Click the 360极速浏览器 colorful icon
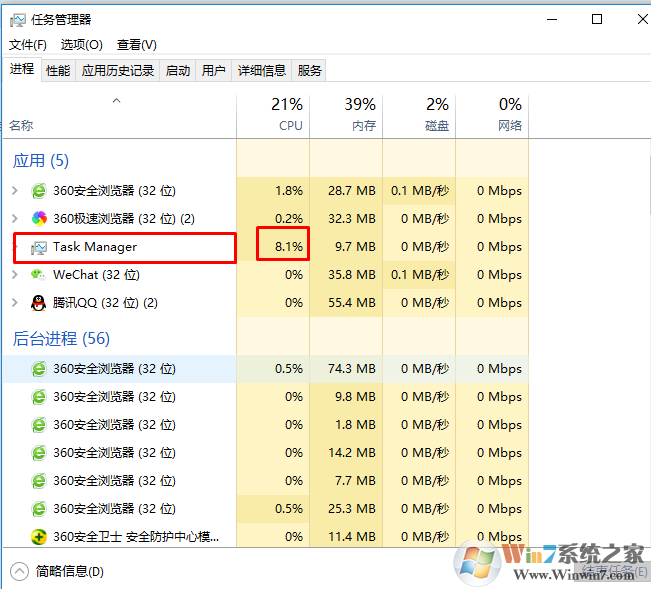The image size is (651, 589). coord(39,218)
